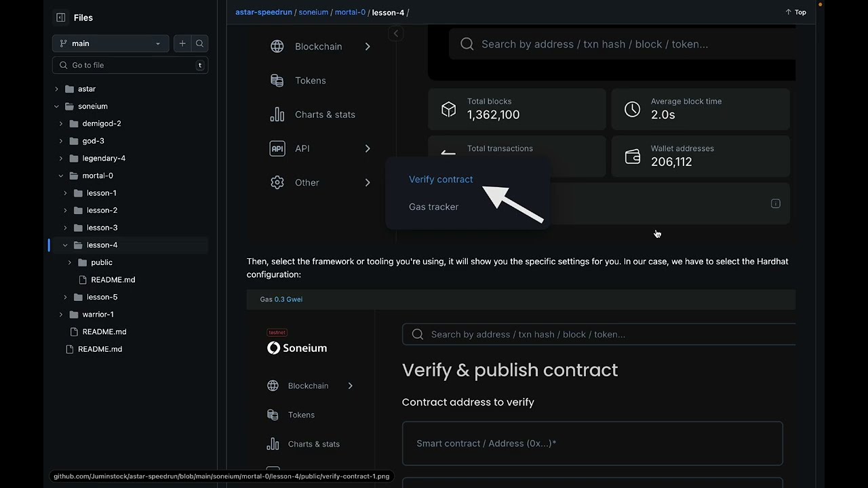Jump to Top of file button
The image size is (868, 488).
pyautogui.click(x=795, y=12)
